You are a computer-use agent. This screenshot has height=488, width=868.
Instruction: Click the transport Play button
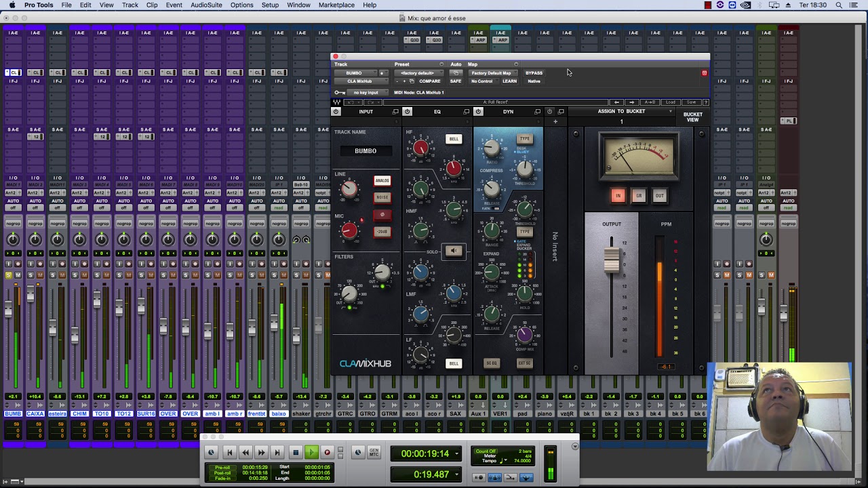(311, 453)
